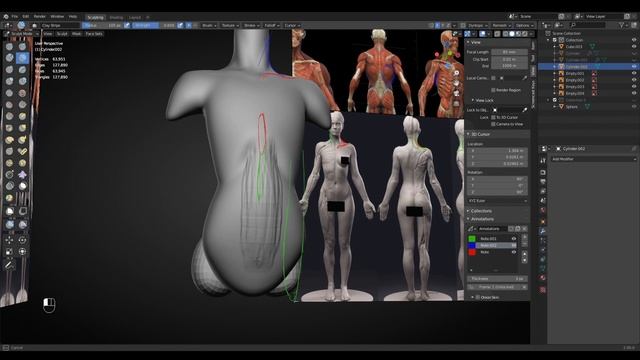The width and height of the screenshot is (640, 360).
Task: Select the Draw Sharp sculpt brush
Action: click(22, 47)
